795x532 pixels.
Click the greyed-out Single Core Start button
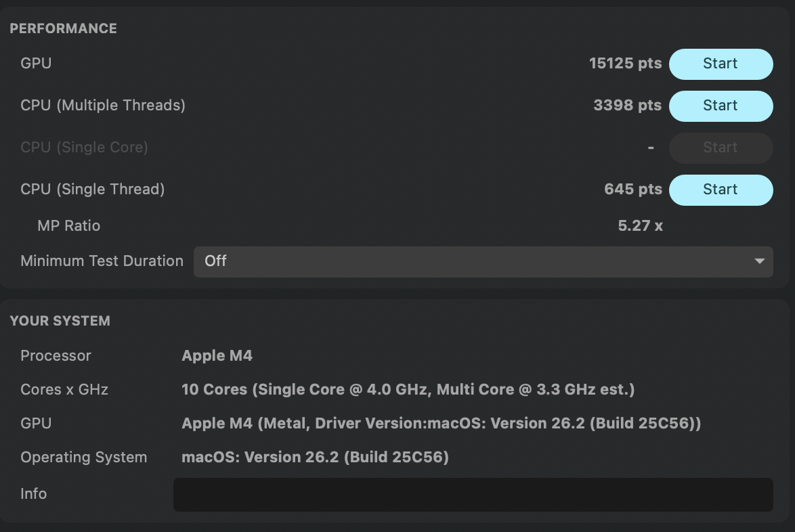[721, 148]
